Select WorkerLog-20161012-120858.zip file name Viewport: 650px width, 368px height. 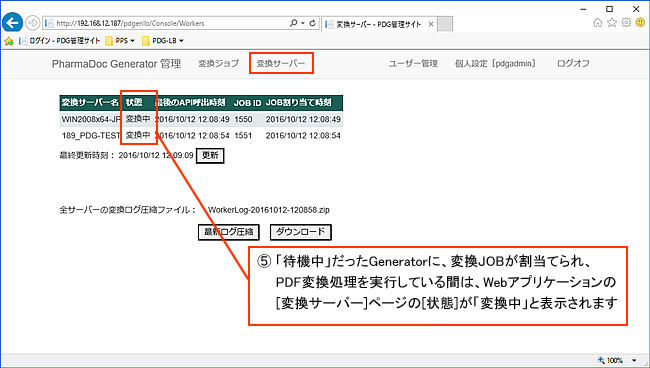[269, 210]
